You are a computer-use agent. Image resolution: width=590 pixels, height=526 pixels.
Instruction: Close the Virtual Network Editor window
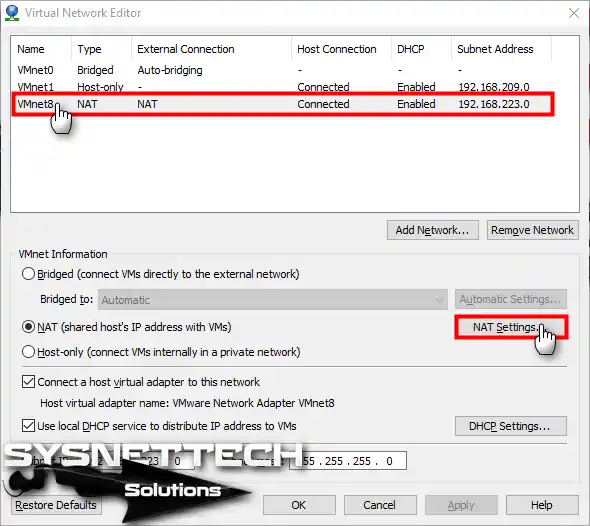574,13
